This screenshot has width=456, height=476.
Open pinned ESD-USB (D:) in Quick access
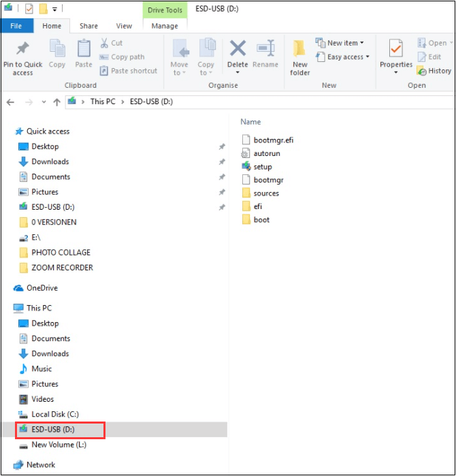(x=47, y=207)
